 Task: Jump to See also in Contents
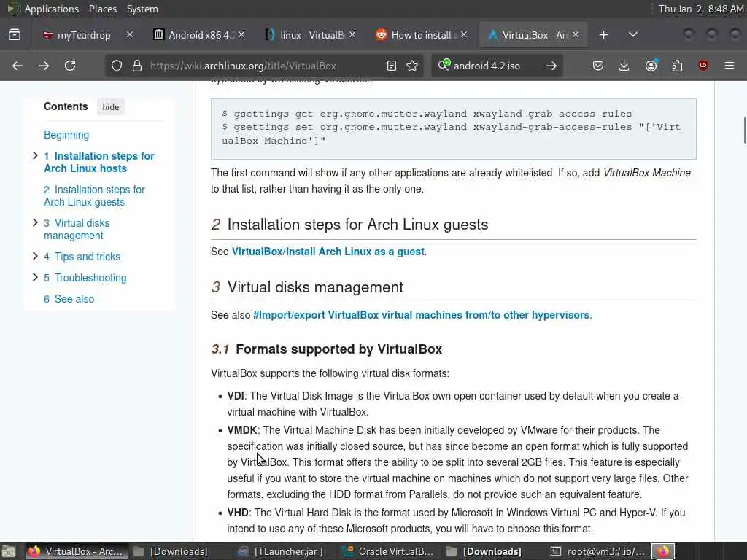(x=69, y=299)
